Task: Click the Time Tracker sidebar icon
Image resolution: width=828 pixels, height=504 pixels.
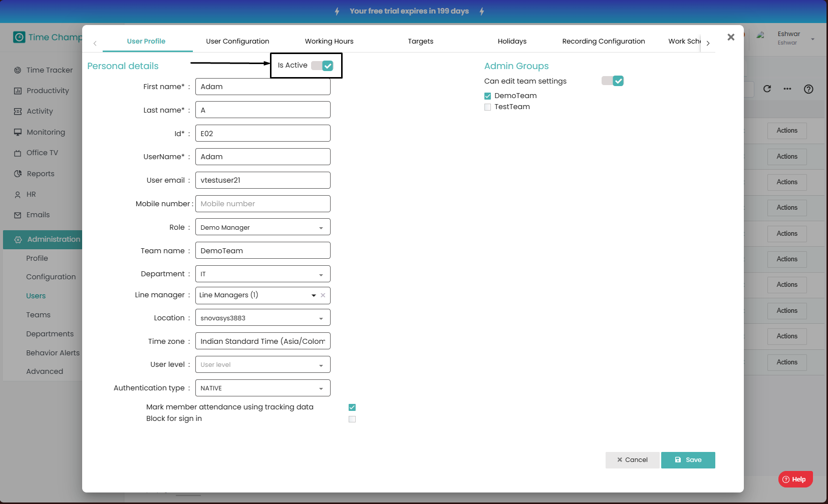Action: point(18,71)
